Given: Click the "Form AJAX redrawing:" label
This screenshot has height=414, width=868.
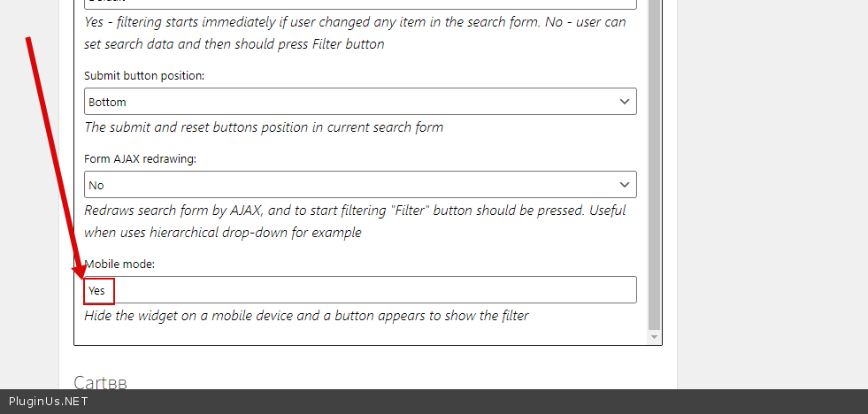Looking at the screenshot, I should coord(140,159).
